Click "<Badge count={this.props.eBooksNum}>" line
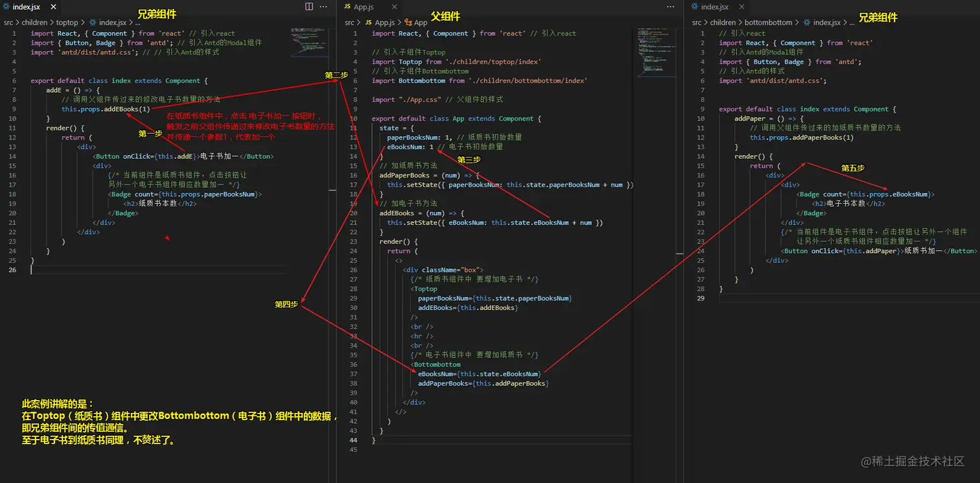980x483 pixels. [x=867, y=194]
